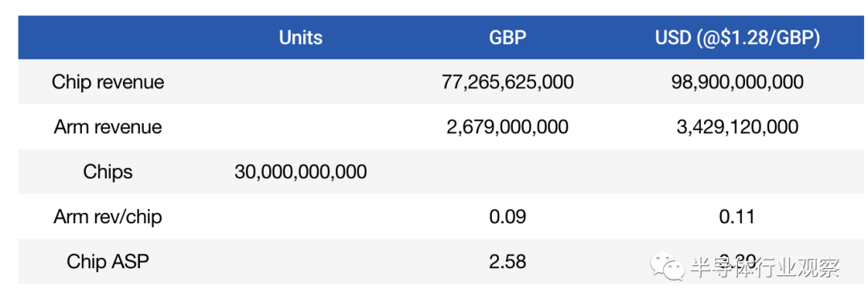Click the 98,900,000,000 USD chip revenue cell
This screenshot has height=306, width=868.
737,82
